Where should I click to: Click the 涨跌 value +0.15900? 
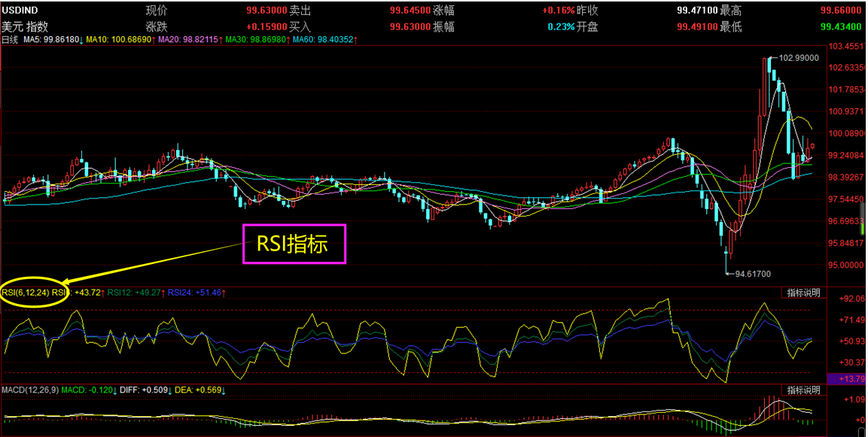tap(266, 26)
